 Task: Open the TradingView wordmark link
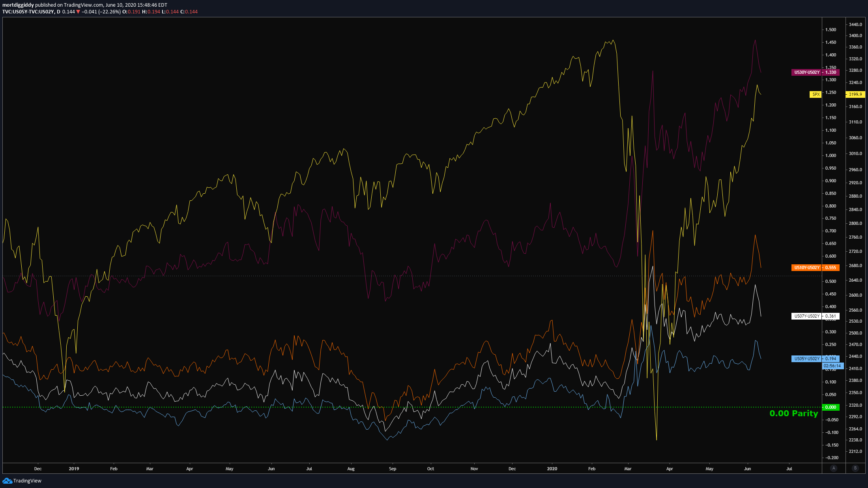[x=27, y=481]
